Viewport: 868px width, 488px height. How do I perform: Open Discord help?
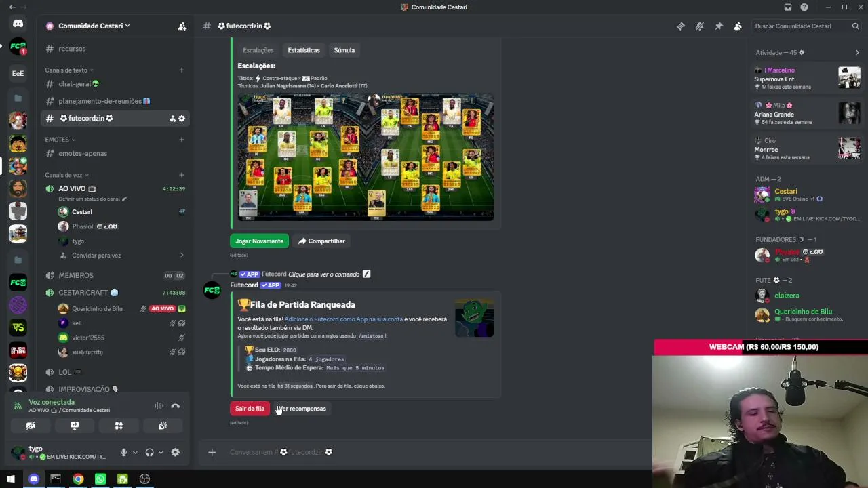[x=804, y=7]
